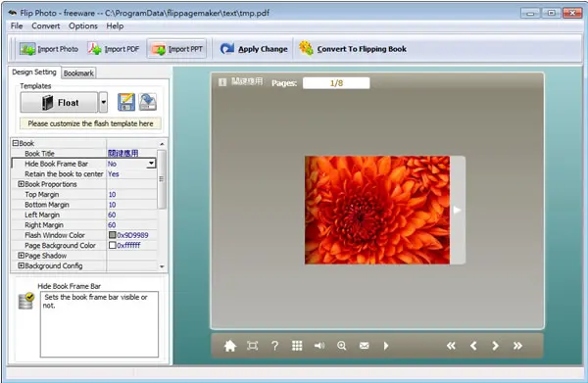
Task: Start auto play in flipbook toolbar
Action: click(x=386, y=346)
